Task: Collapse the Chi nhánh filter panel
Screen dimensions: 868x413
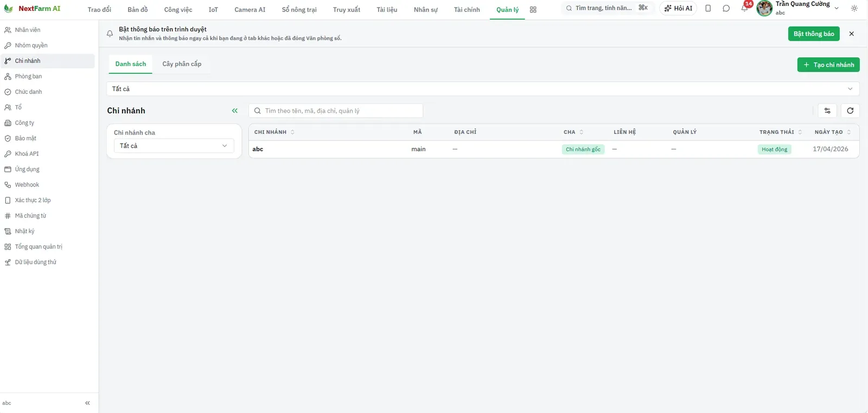Action: [x=234, y=111]
